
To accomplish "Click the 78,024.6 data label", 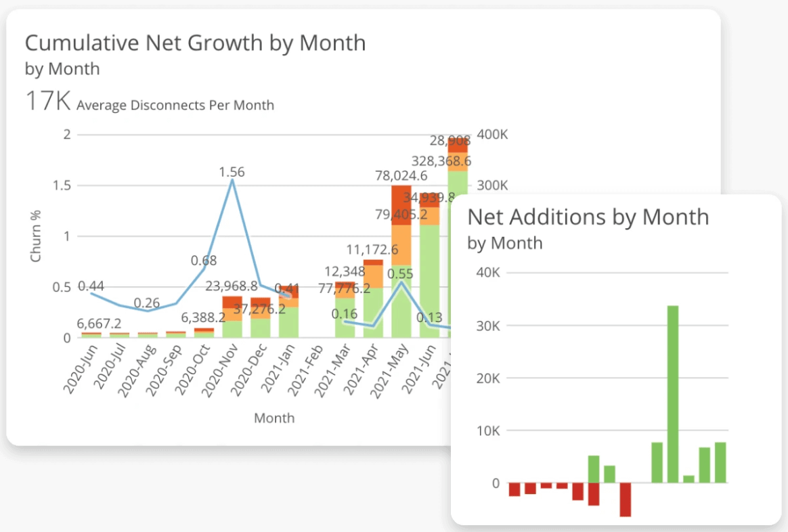I will [x=401, y=176].
